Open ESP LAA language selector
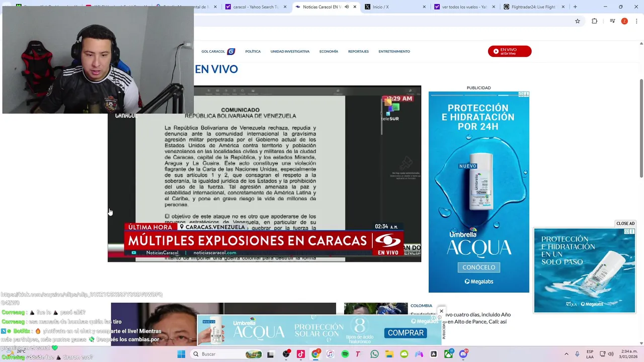644x362 pixels. click(x=590, y=354)
